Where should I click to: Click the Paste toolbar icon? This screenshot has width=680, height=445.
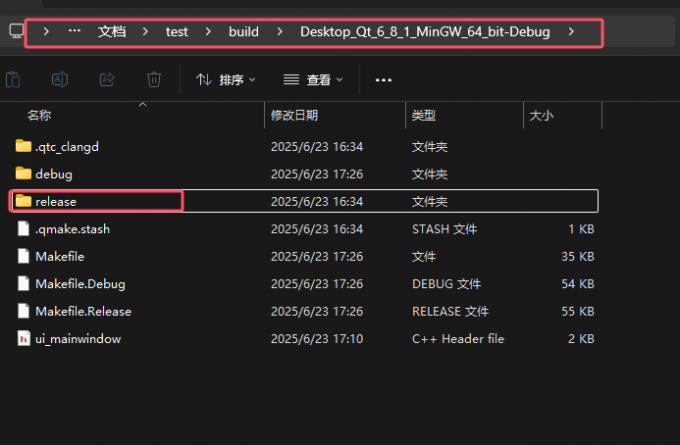[x=13, y=79]
